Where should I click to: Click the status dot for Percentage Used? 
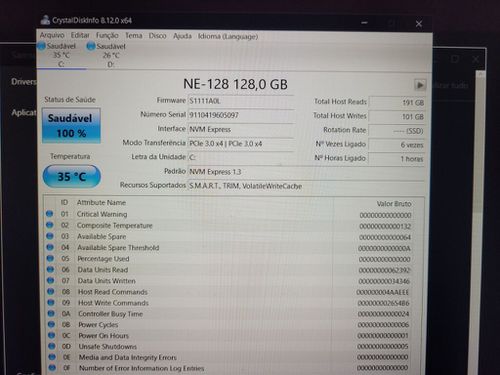click(50, 258)
